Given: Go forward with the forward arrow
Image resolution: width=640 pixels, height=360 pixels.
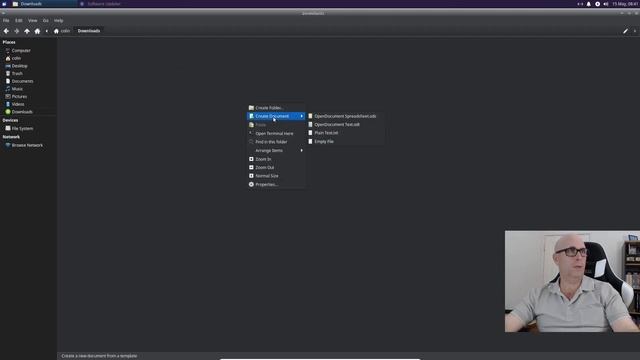Looking at the screenshot, I should coord(17,31).
